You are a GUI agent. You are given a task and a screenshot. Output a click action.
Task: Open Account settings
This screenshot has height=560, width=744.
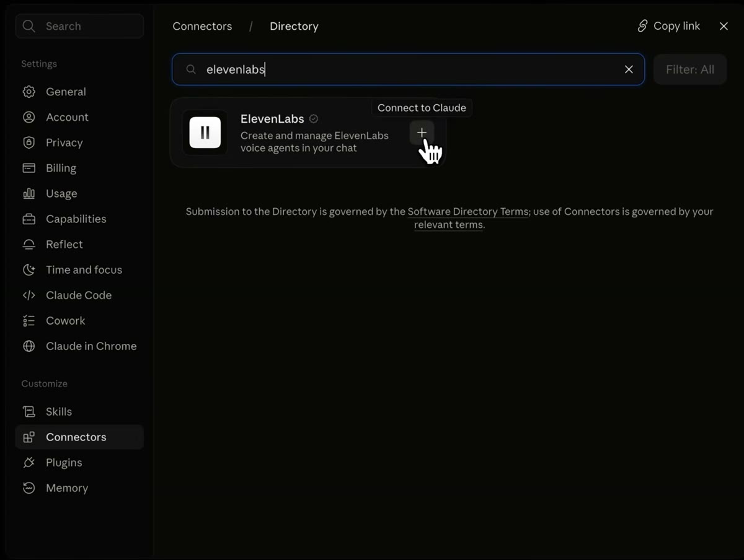79,117
